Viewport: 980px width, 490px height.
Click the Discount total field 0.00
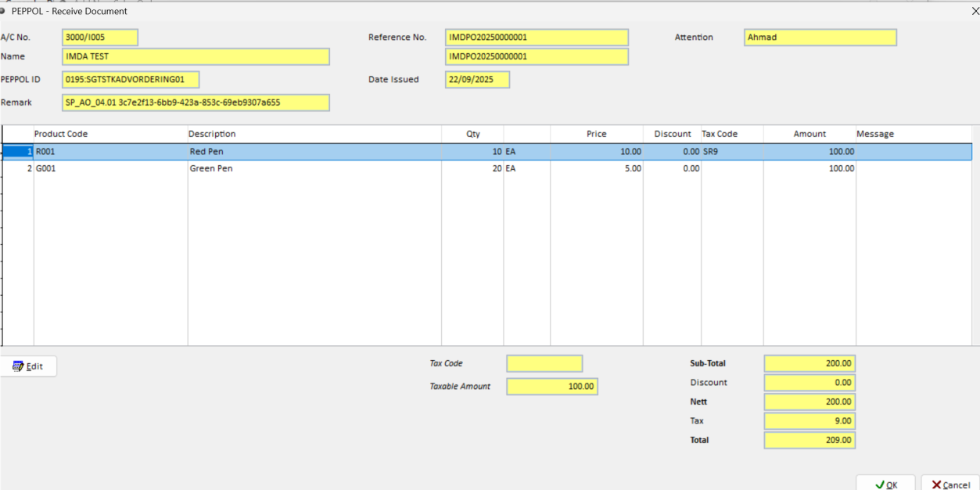point(809,383)
